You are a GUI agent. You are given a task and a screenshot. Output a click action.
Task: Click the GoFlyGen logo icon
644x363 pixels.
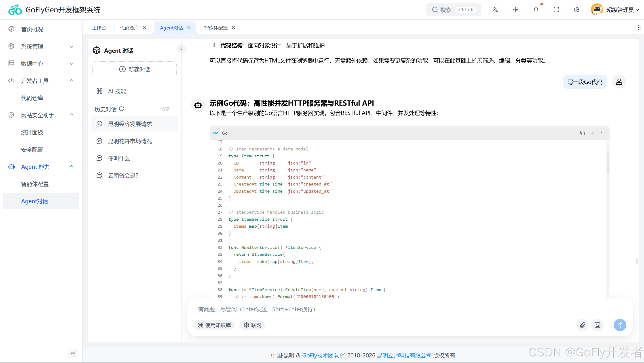tap(15, 10)
